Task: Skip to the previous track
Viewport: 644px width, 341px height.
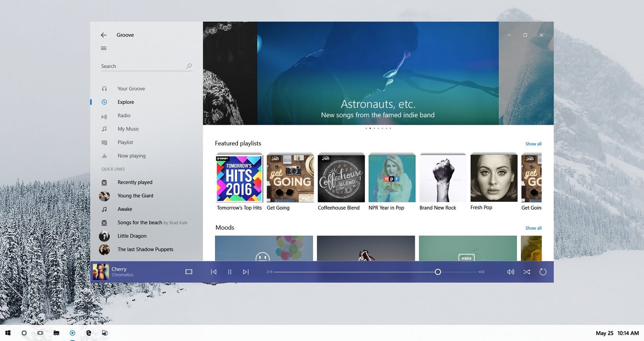Action: [x=213, y=272]
